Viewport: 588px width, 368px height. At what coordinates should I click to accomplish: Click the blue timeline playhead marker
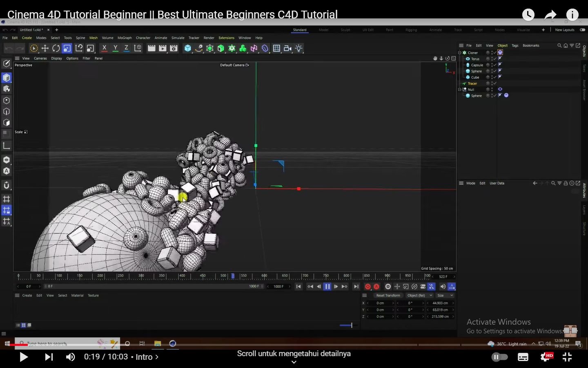[233, 276]
